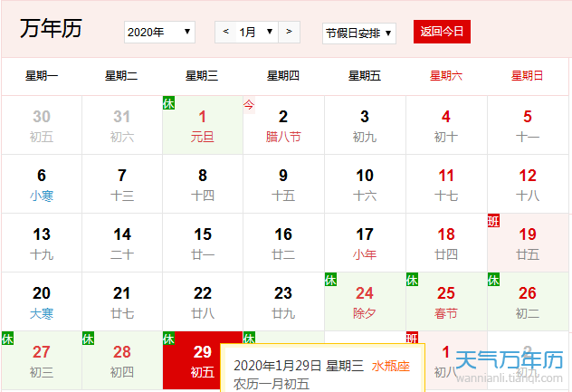This screenshot has height=392, width=572.
Task: Click the 星期六 column header
Action: [x=446, y=76]
